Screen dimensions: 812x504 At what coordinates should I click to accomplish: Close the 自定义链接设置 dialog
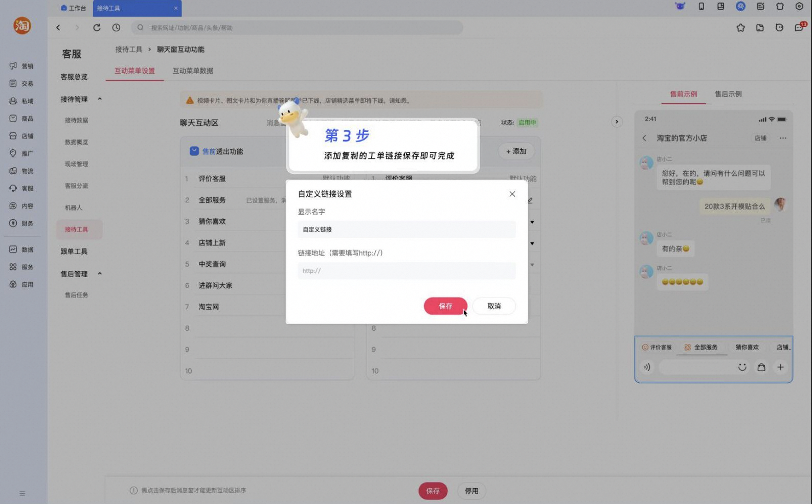[512, 194]
